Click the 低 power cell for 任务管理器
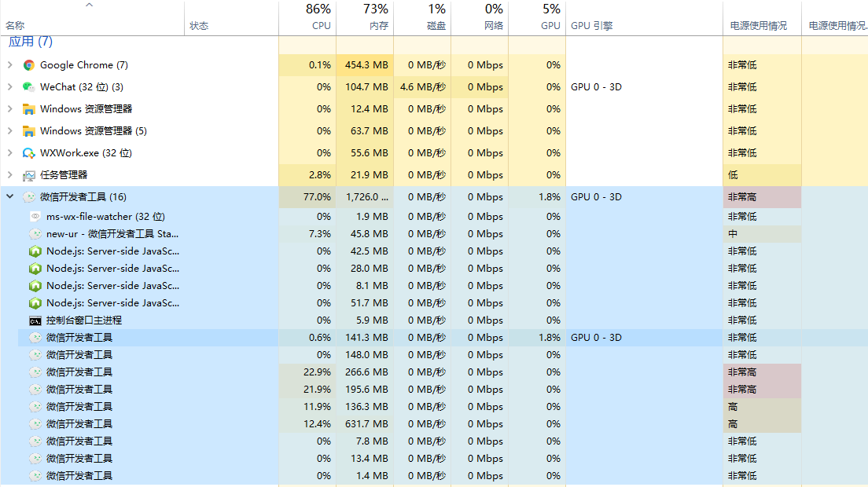The height and width of the screenshot is (487, 868). (x=763, y=174)
